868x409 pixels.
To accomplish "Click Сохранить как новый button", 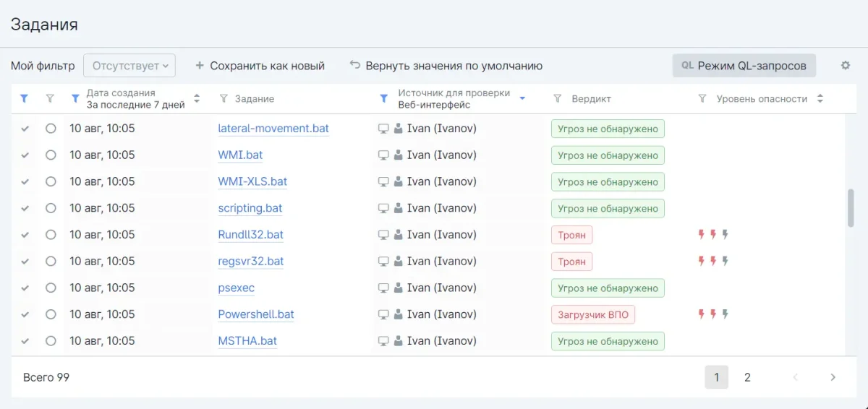I will [260, 66].
